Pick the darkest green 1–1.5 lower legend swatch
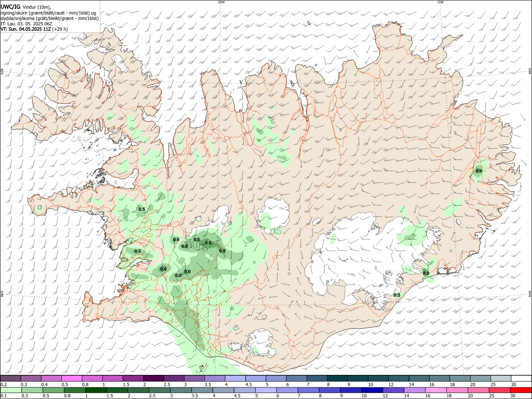The width and height of the screenshot is (532, 399). 96,390
